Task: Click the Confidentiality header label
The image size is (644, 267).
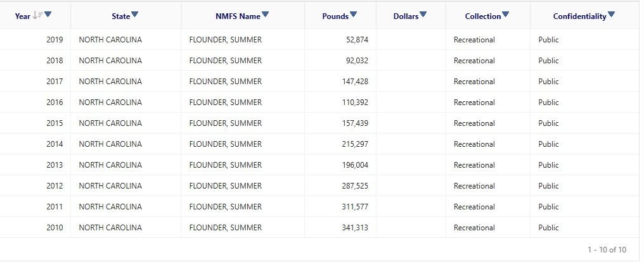Action: pyautogui.click(x=579, y=16)
